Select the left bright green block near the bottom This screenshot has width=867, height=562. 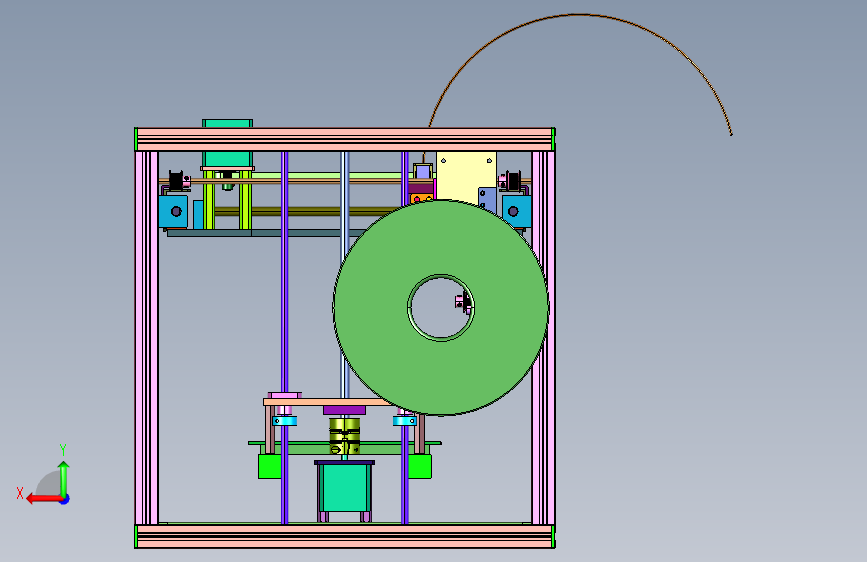[269, 466]
